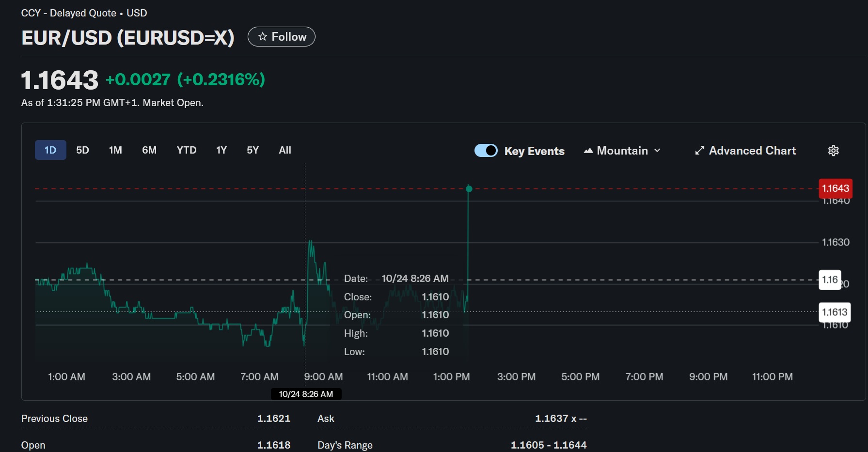Screen dimensions: 868x452
Task: Click the 3:00 AM time axis label
Action: pyautogui.click(x=131, y=377)
